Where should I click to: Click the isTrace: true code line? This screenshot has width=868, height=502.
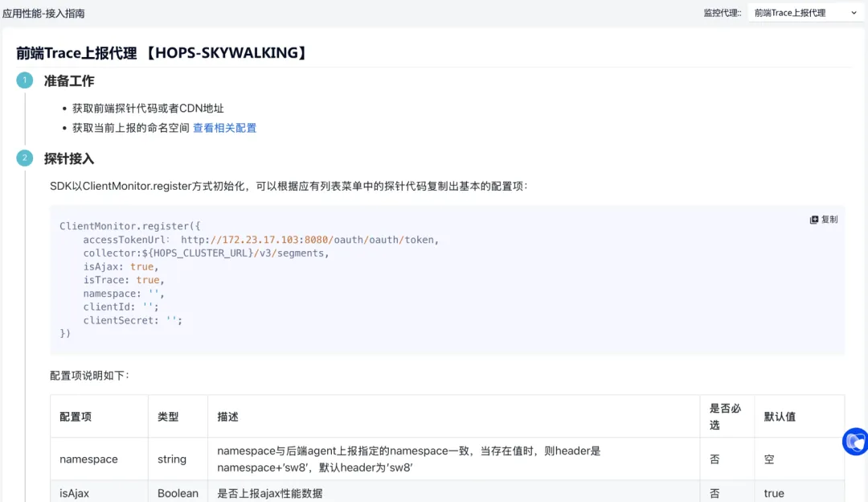124,280
